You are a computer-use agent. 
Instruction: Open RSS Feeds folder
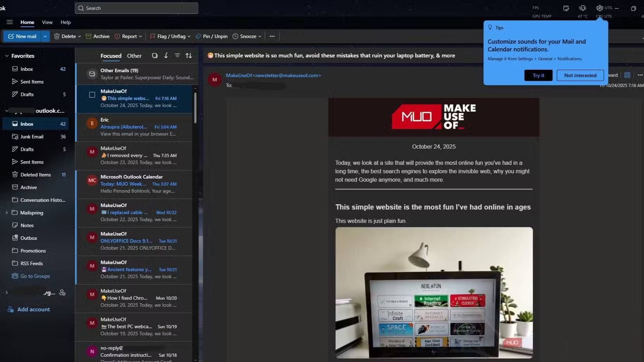tap(36, 263)
